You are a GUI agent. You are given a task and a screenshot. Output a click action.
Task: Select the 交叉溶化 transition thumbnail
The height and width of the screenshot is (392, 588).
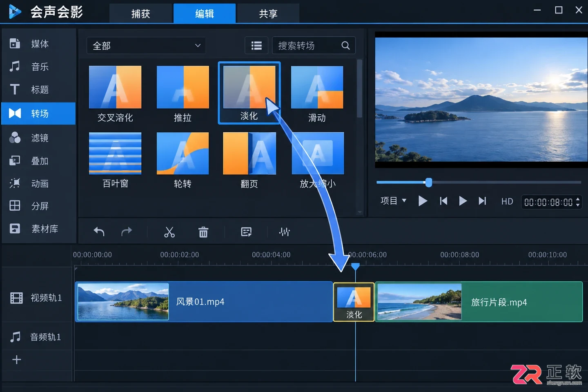pyautogui.click(x=115, y=87)
